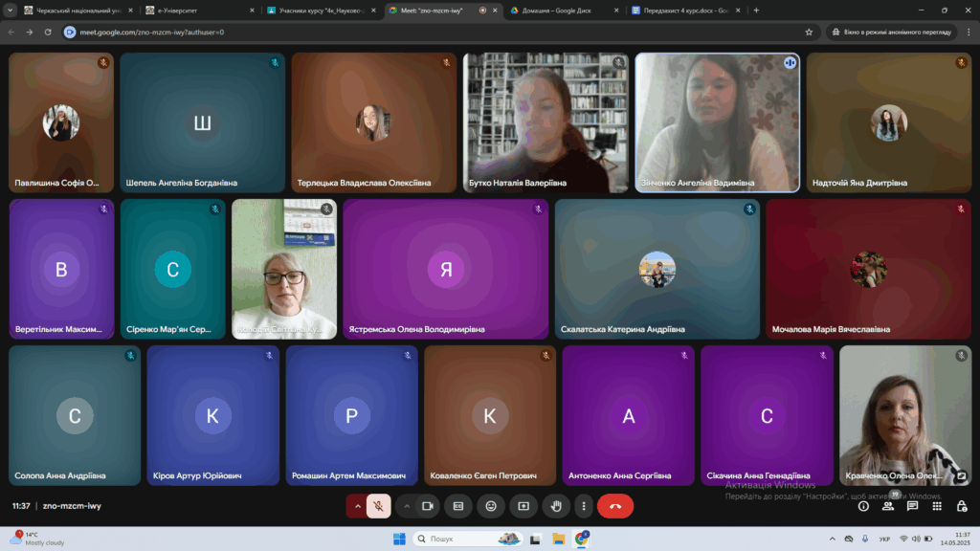Toggle the camera on or off
The height and width of the screenshot is (551, 980).
point(428,506)
